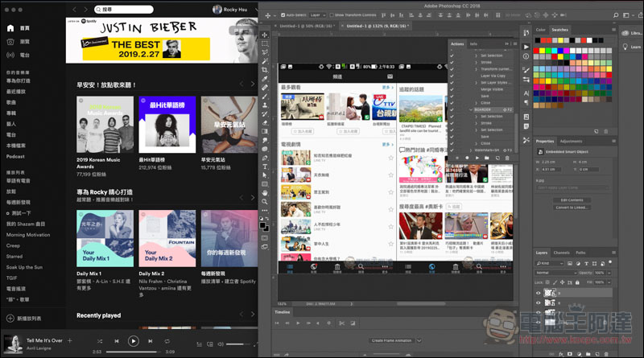The height and width of the screenshot is (358, 644).
Task: Begin recording in Actions panel
Action: 467,158
